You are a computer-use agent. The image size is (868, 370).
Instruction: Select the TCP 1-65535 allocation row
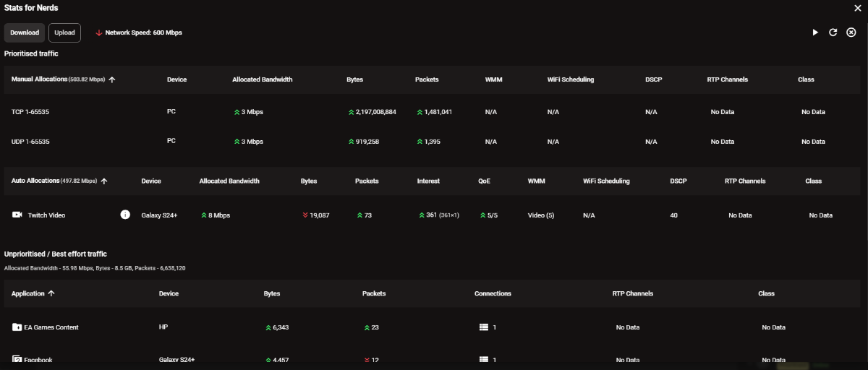coord(30,112)
